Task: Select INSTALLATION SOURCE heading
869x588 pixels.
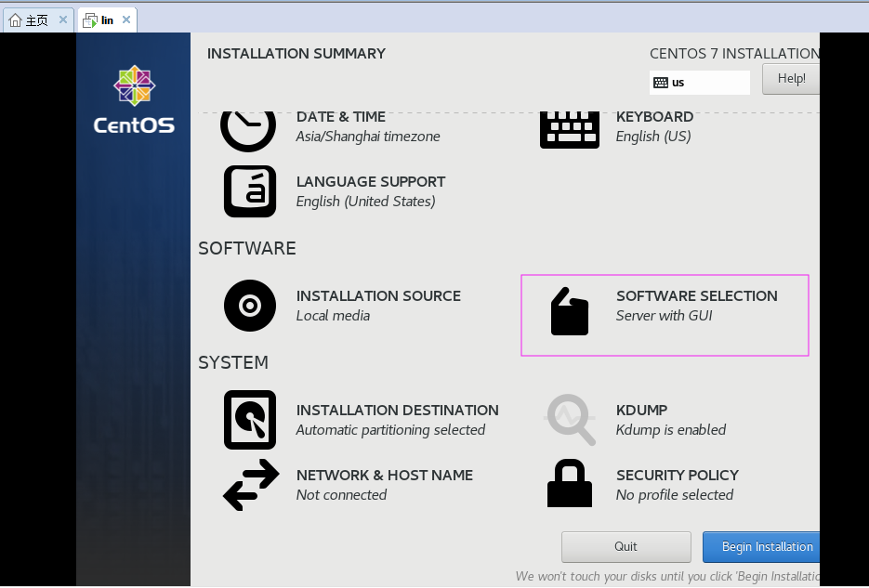Action: (378, 295)
